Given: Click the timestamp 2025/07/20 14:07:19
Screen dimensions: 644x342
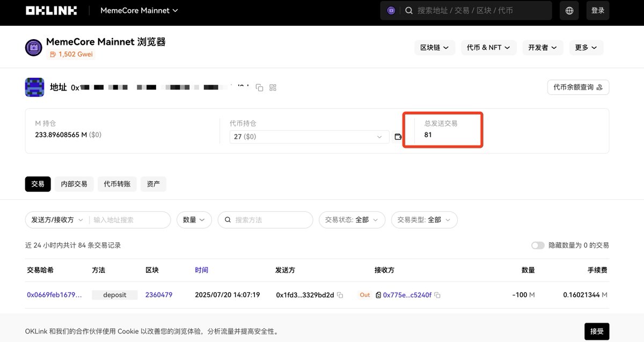Looking at the screenshot, I should (x=228, y=295).
